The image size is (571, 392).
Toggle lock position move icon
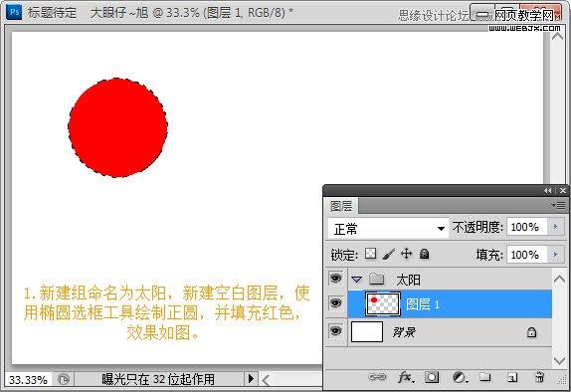pos(407,253)
